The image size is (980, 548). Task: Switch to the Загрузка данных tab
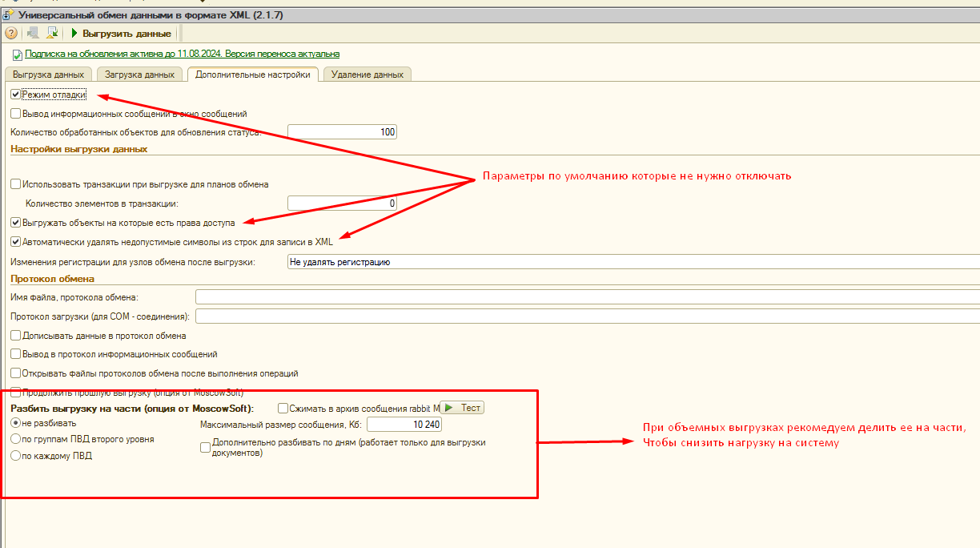click(140, 75)
